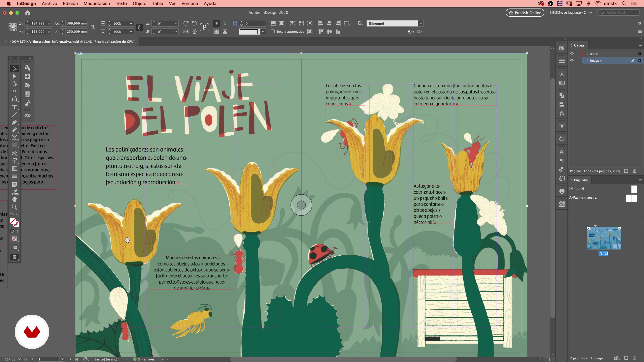The width and height of the screenshot is (644, 362).
Task: Close the DOMESTIKA document tab
Action: click(x=6, y=42)
